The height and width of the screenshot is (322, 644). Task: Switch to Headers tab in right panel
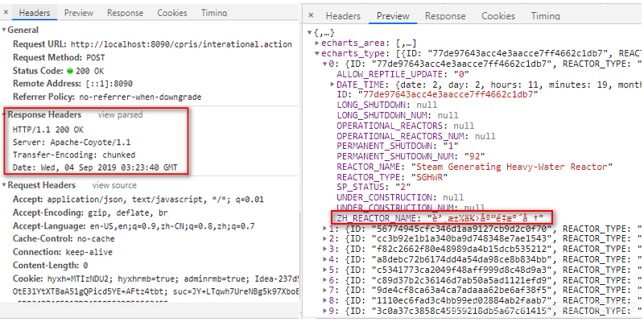click(343, 16)
